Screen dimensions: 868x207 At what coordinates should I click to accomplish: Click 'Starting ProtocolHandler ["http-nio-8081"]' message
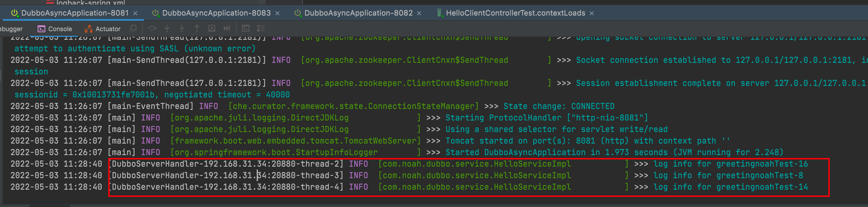tap(547, 118)
